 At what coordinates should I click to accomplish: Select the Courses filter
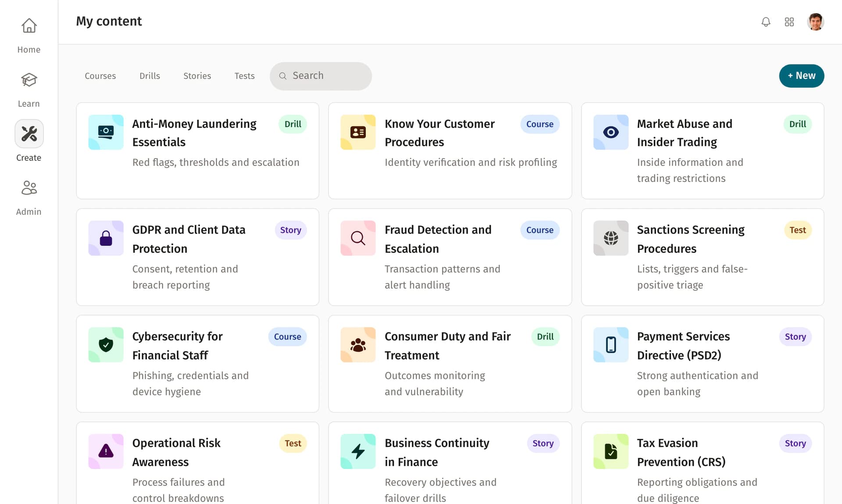[100, 76]
